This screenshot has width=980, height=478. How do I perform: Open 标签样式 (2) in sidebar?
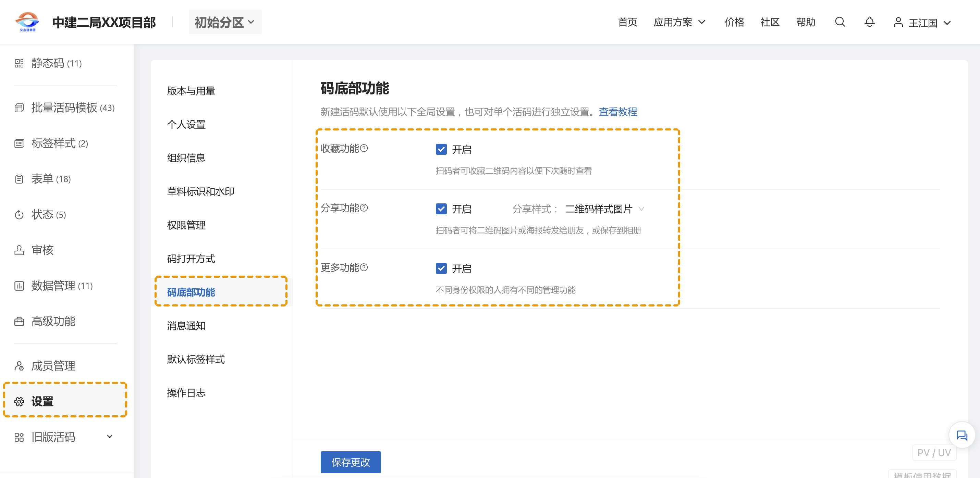tap(59, 143)
